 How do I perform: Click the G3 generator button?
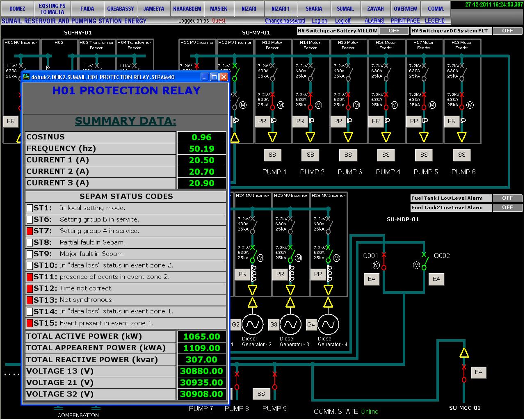273,324
